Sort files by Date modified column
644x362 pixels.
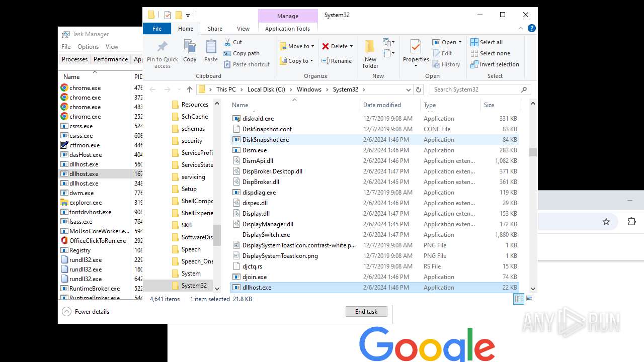coord(382,105)
